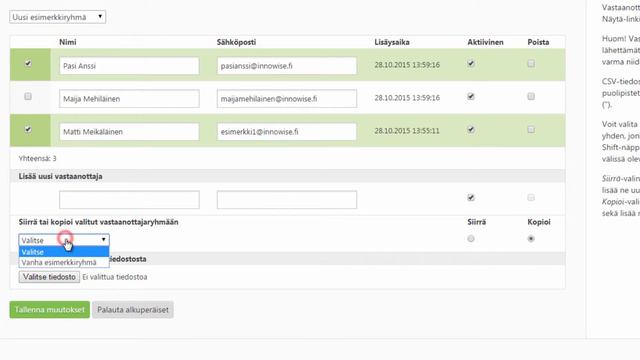Edit email pasianssi@innowise.fi

[287, 66]
